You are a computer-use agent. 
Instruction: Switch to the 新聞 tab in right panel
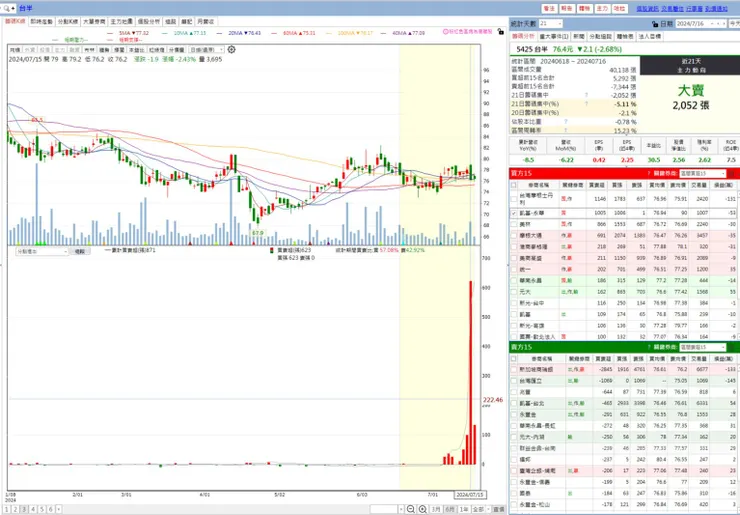(x=579, y=36)
